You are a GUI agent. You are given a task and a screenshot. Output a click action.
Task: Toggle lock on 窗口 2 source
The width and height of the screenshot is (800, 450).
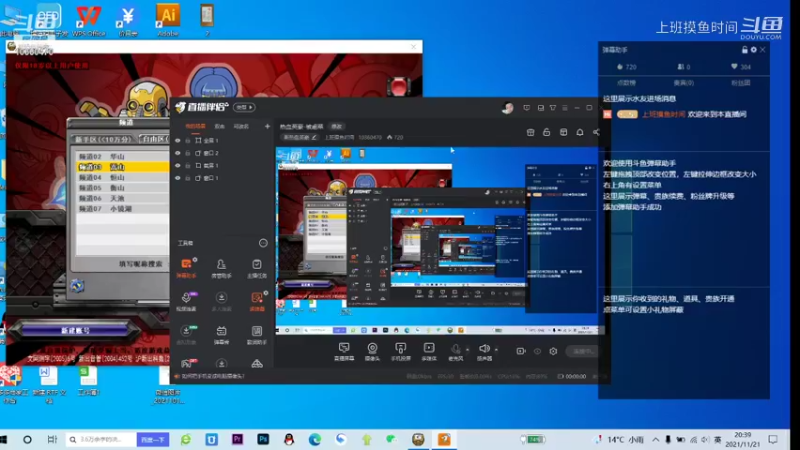coord(188,153)
